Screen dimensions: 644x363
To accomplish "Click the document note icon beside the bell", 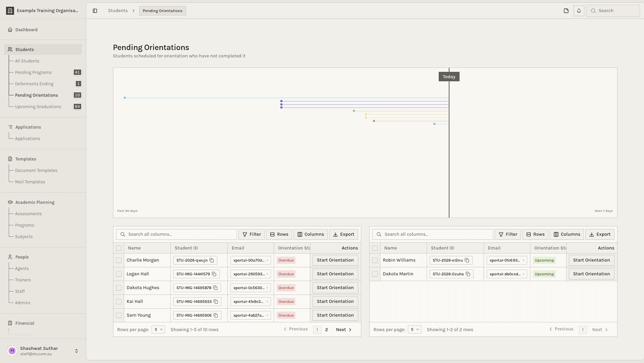I will tap(566, 11).
